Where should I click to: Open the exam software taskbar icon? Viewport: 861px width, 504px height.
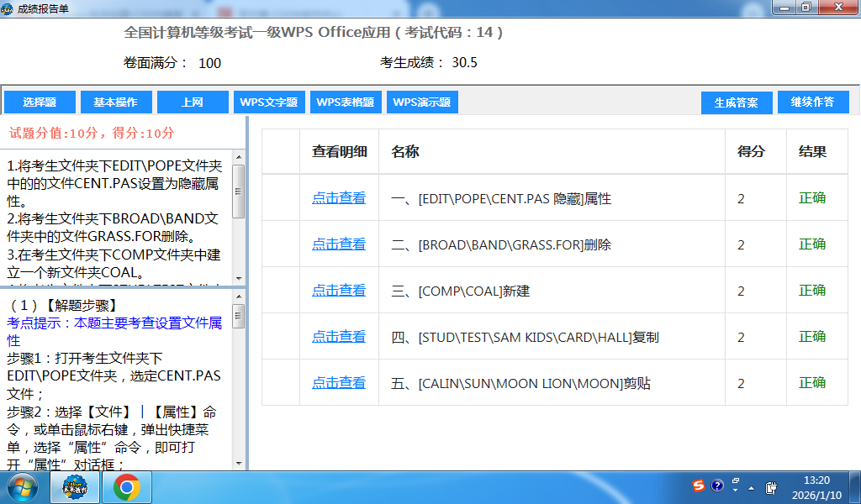[x=75, y=487]
